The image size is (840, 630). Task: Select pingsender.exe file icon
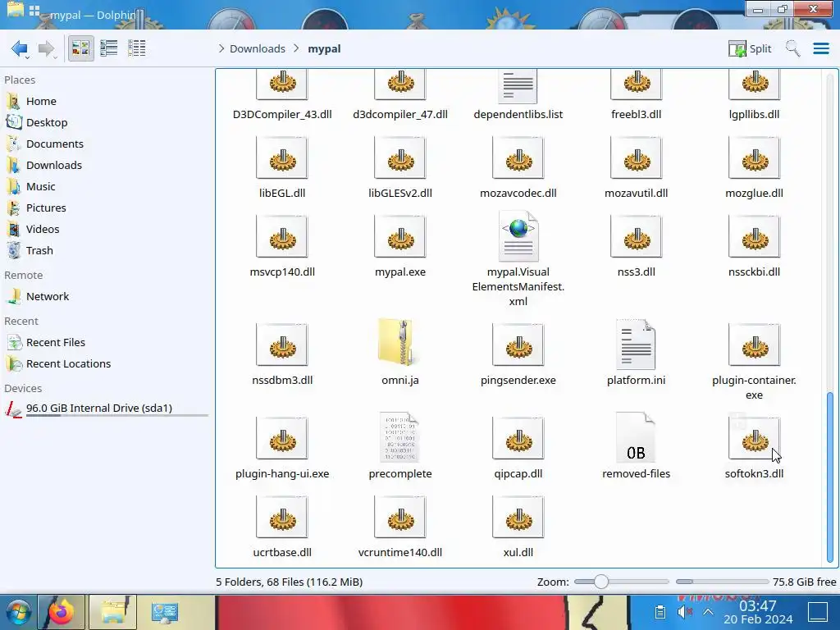(x=518, y=345)
